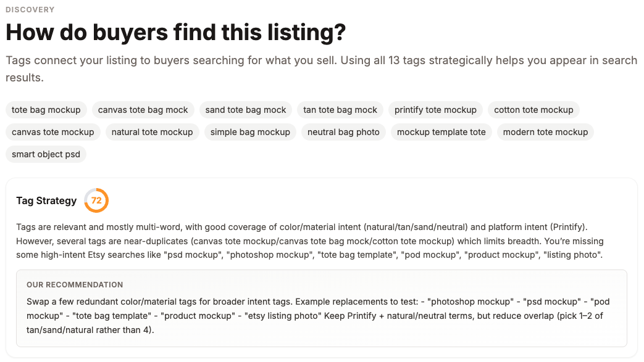This screenshot has height=362, width=644.
Task: Click the 'canvas tote mockup' tag
Action: (x=53, y=132)
